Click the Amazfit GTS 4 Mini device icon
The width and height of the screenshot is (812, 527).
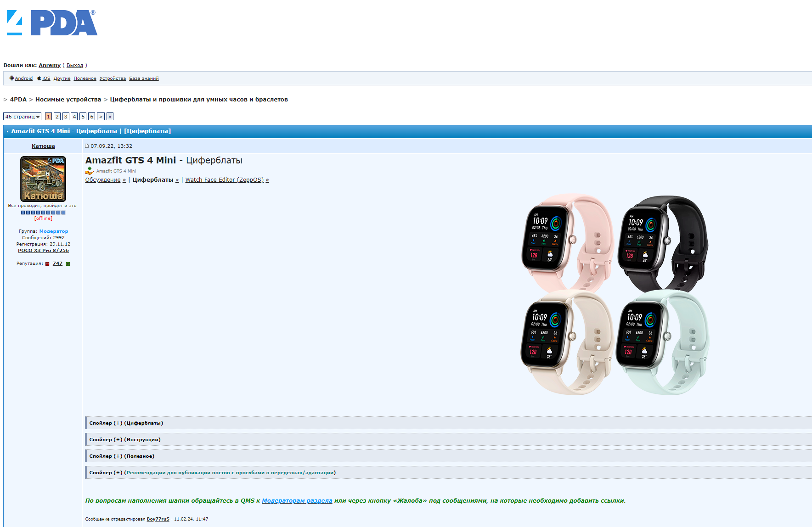click(x=89, y=171)
